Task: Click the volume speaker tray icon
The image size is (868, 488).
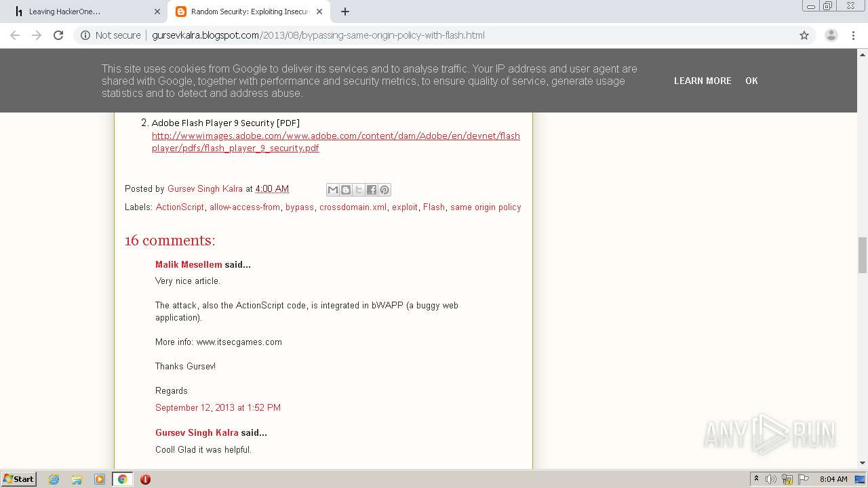Action: click(771, 479)
